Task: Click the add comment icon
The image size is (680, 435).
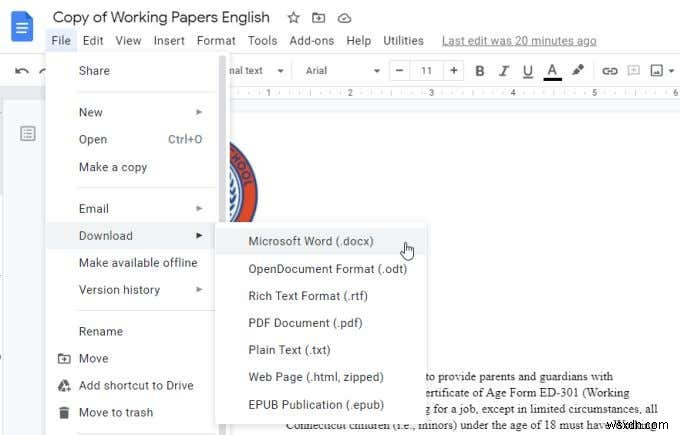Action: (634, 70)
